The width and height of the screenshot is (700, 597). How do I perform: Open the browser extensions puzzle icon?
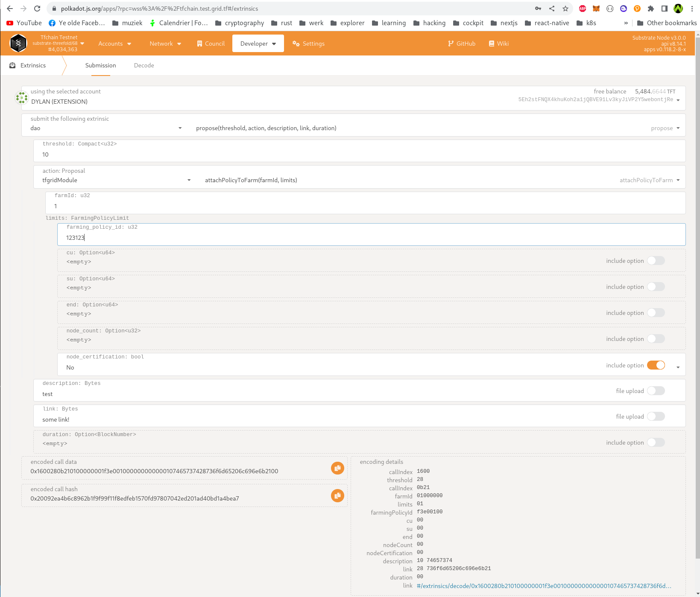pyautogui.click(x=650, y=9)
